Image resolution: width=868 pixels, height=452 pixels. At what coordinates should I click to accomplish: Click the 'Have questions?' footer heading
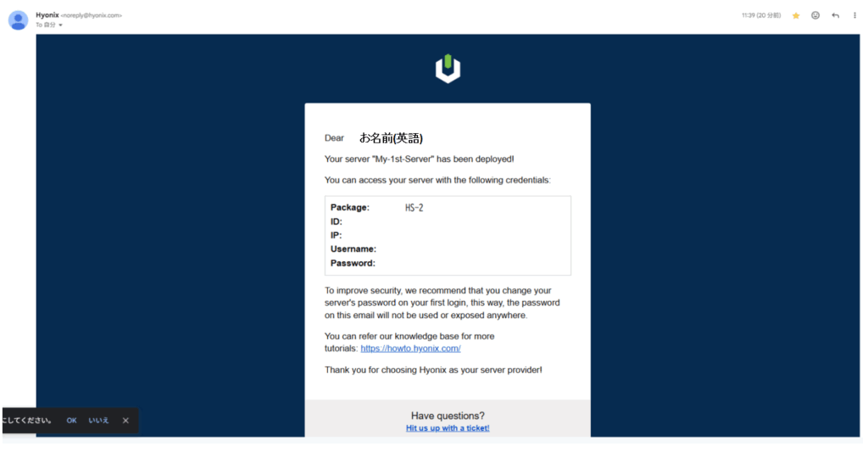(x=448, y=416)
